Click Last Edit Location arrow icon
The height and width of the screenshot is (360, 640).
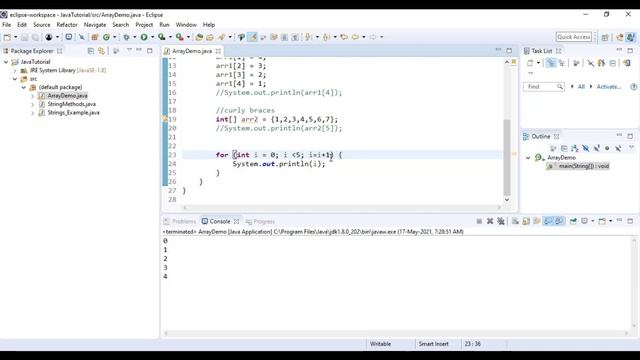tap(344, 37)
